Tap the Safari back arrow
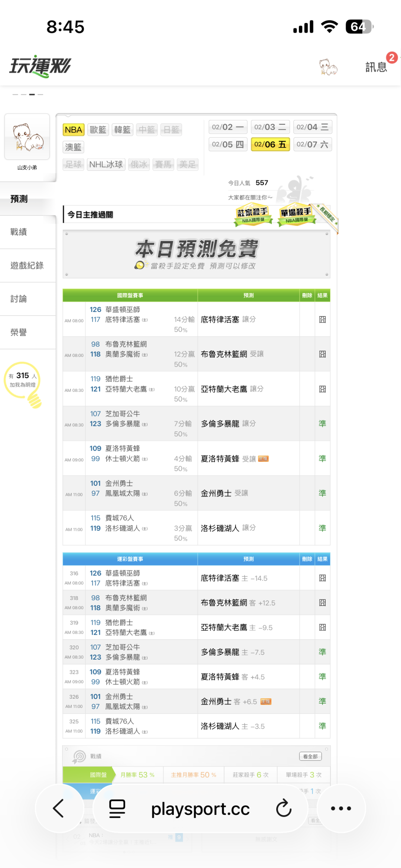This screenshot has height=868, width=401. (58, 808)
